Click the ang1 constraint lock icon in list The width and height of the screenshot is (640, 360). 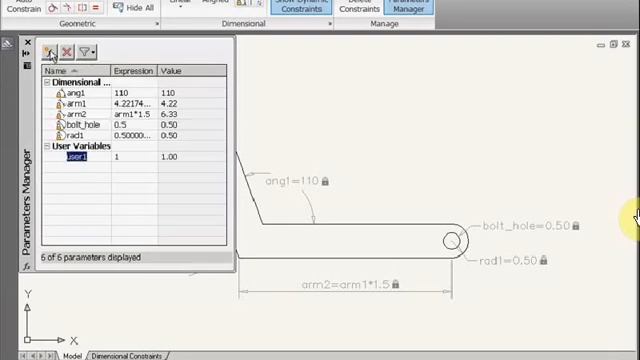click(60, 93)
